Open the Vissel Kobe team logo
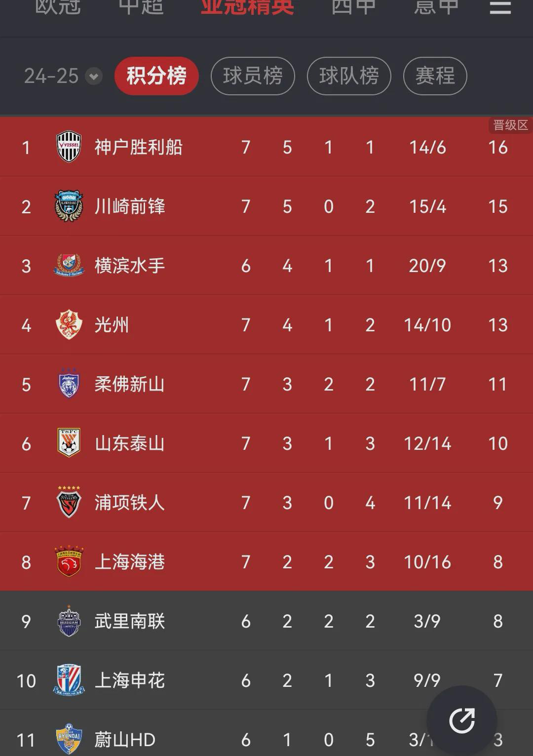Screen dimensions: 533x756 (x=69, y=147)
